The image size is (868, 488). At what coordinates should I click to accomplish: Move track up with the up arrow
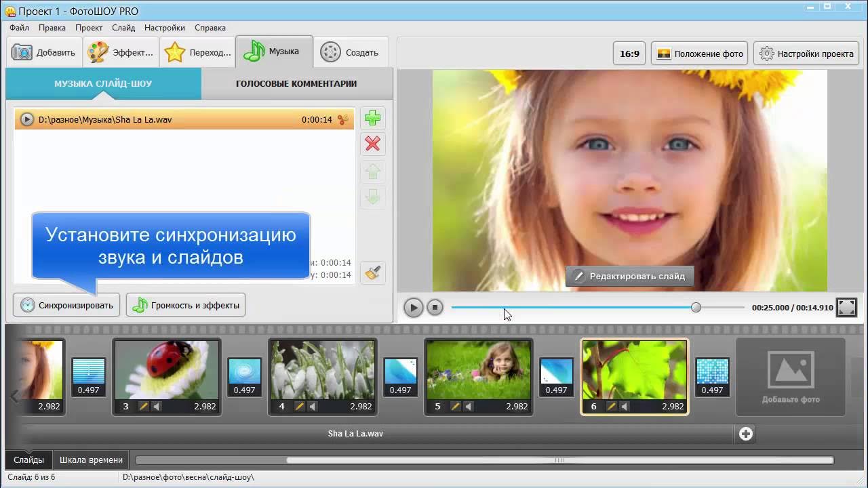372,171
